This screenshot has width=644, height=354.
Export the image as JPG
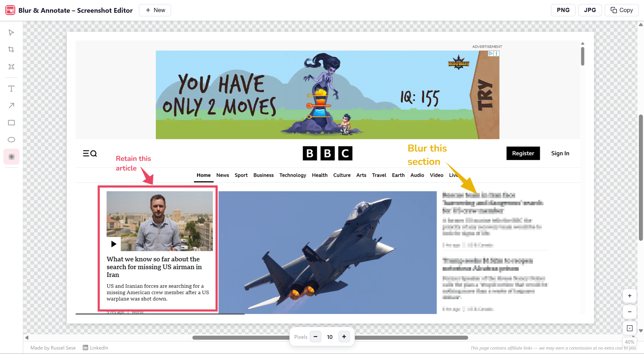(590, 10)
